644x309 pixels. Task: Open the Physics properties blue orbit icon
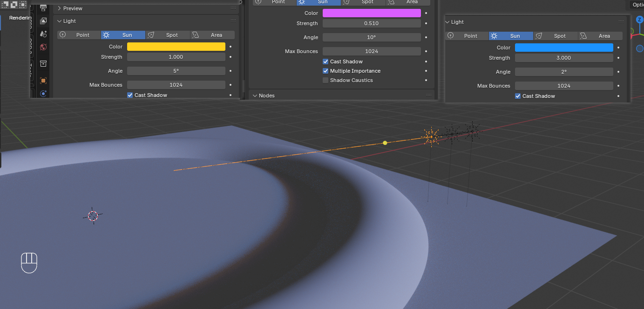click(x=43, y=93)
